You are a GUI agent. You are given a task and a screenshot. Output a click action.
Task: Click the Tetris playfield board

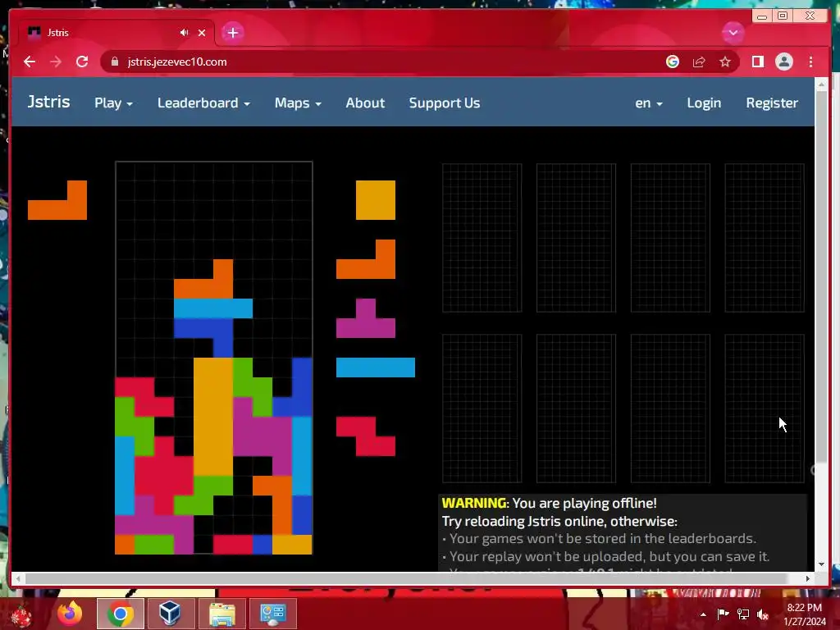214,358
